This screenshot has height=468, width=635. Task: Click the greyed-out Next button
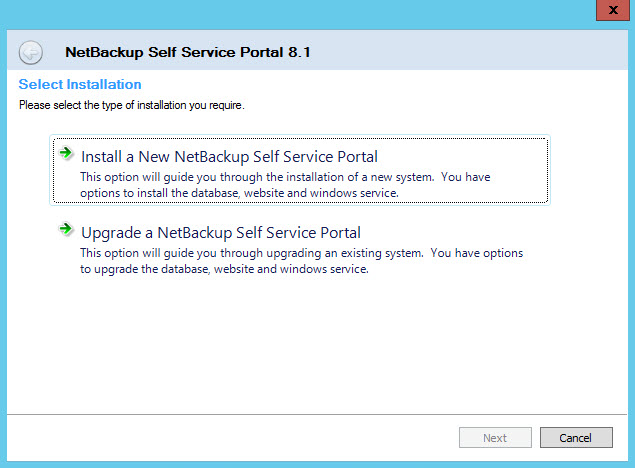point(494,438)
